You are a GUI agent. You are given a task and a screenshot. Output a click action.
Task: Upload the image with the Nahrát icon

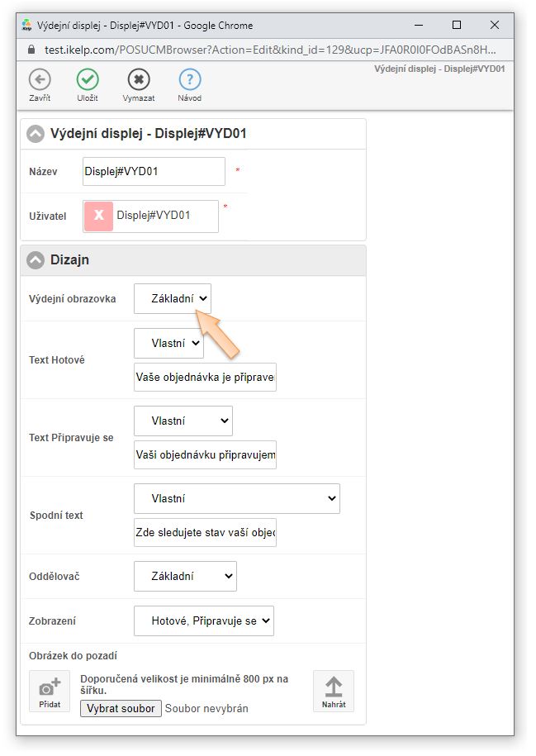pos(334,690)
